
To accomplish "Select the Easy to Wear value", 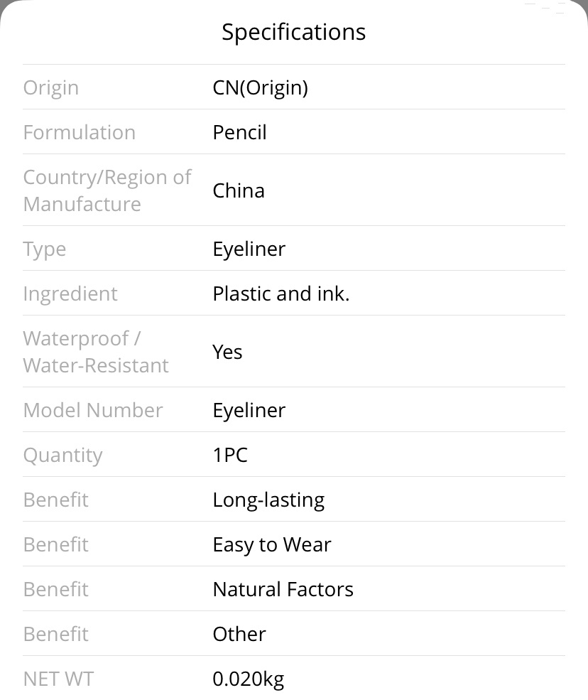I will click(272, 544).
